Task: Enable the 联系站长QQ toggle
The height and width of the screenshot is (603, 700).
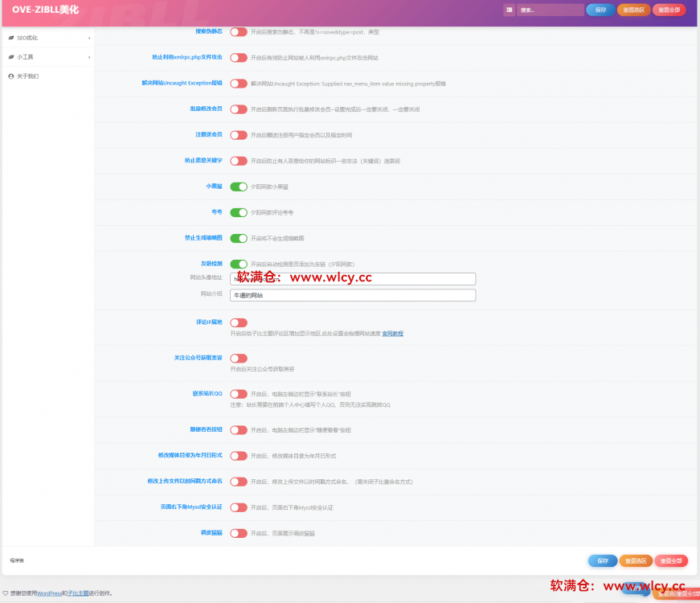Action: (239, 394)
